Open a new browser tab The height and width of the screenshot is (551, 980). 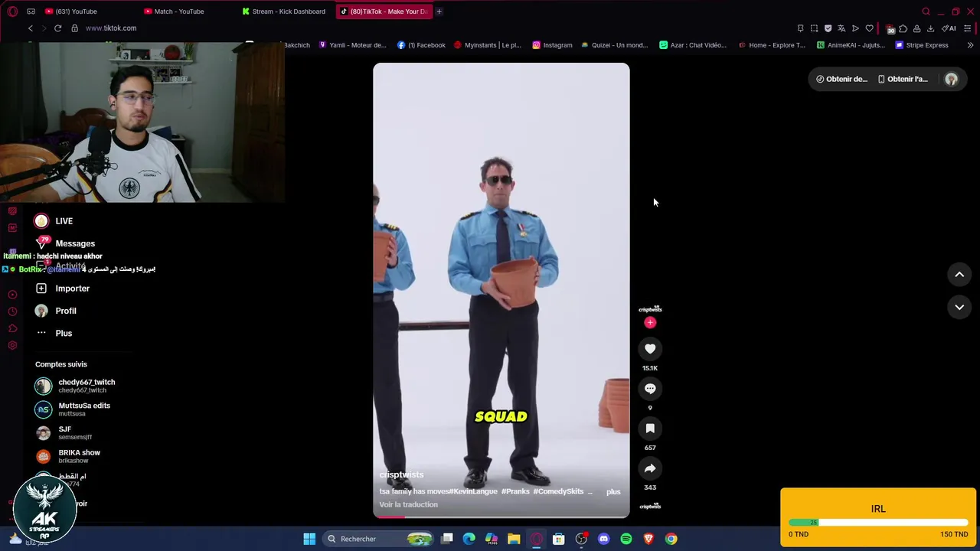click(439, 11)
